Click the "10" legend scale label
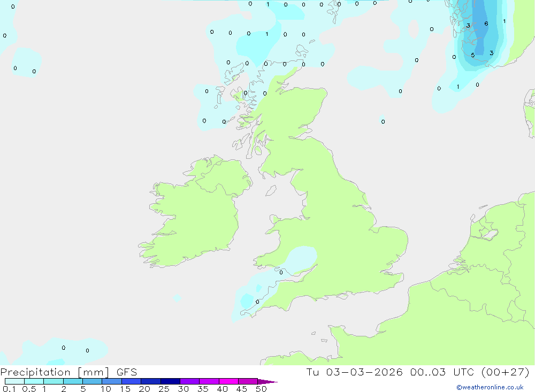The height and width of the screenshot is (392, 535). tap(106, 389)
